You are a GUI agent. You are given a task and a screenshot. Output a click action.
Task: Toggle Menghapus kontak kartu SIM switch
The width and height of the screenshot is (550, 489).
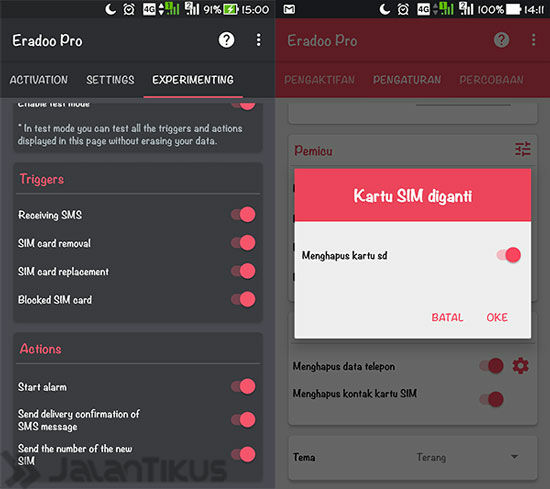[x=491, y=399]
